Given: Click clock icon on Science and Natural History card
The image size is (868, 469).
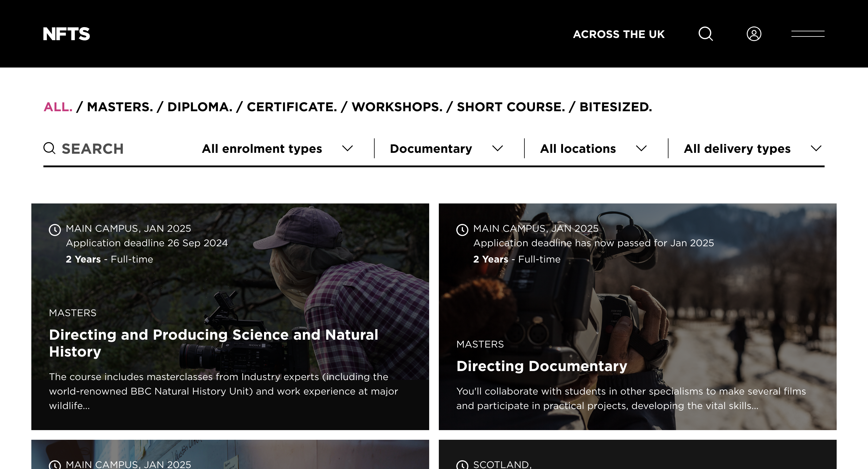Looking at the screenshot, I should pyautogui.click(x=55, y=230).
